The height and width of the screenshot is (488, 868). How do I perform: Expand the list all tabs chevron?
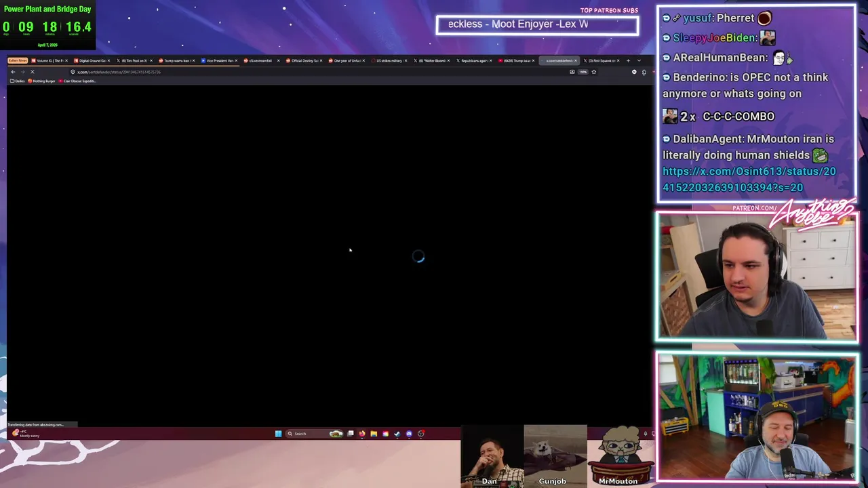(x=639, y=60)
